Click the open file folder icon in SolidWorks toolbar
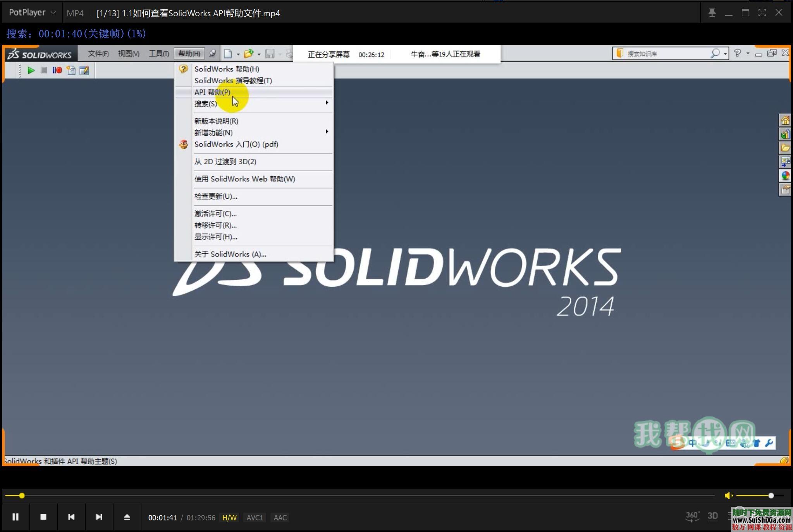This screenshot has width=793, height=532. pos(248,53)
